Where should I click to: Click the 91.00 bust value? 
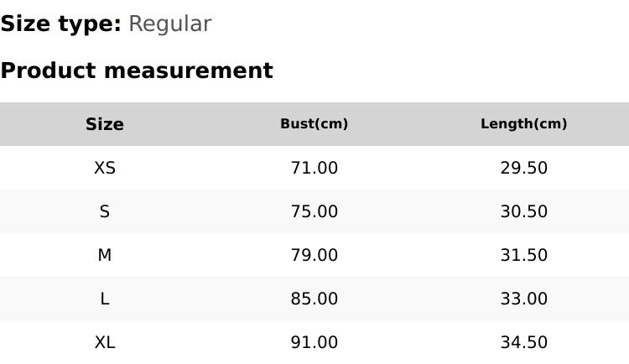[314, 342]
